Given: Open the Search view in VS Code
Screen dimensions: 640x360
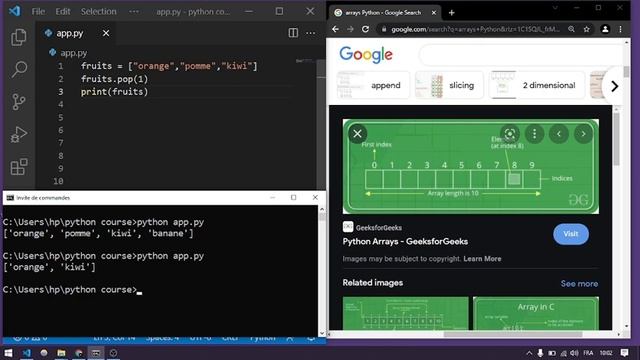Looking at the screenshot, I should coord(19,69).
